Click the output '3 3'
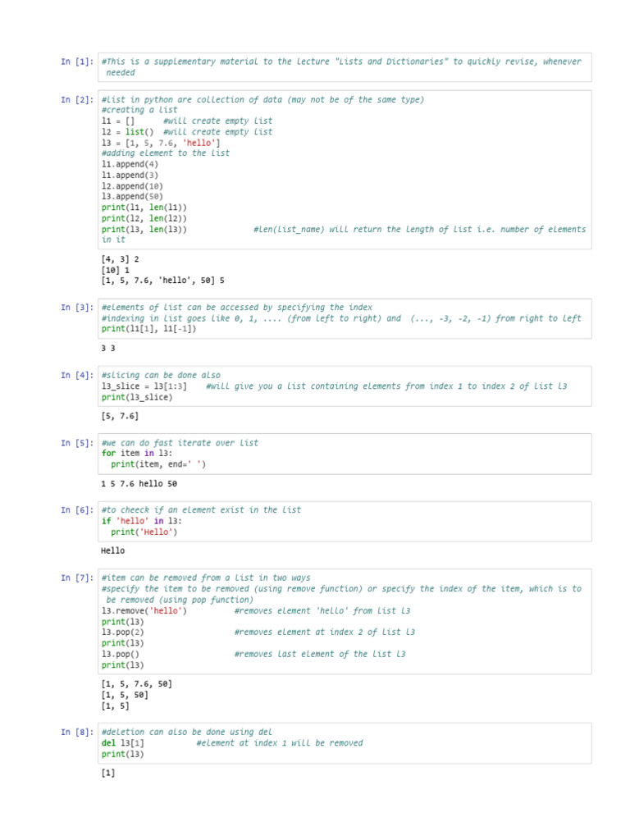630x840 pixels. [x=108, y=349]
